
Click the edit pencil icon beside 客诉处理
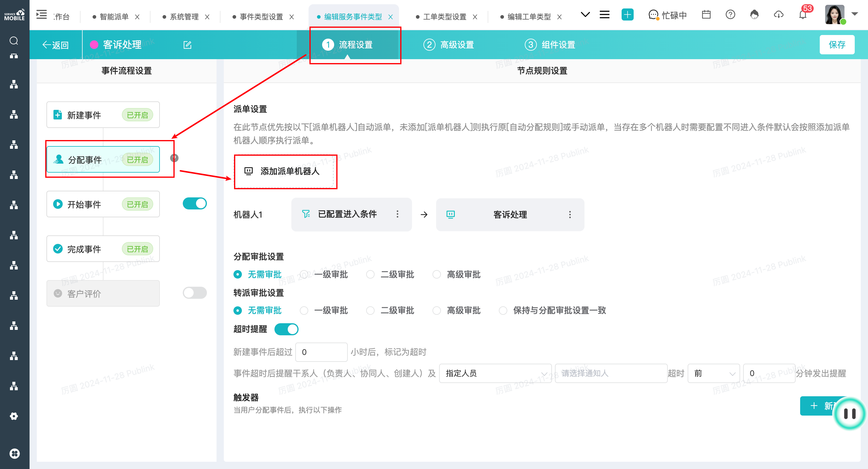pos(187,45)
